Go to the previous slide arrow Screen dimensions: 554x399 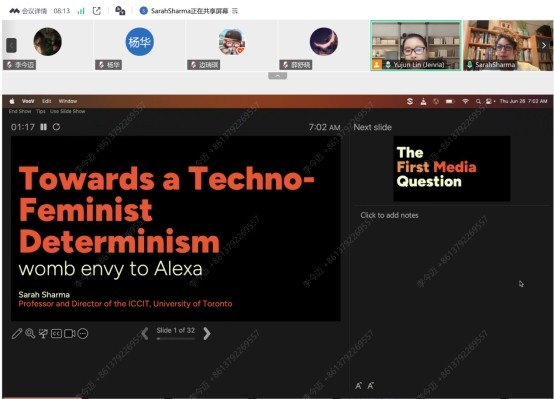tap(145, 333)
